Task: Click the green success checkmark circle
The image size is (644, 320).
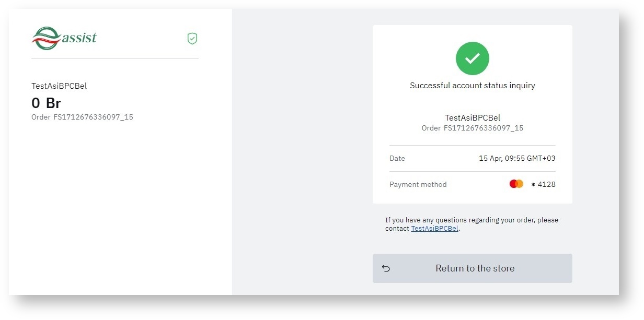Action: coord(472,58)
